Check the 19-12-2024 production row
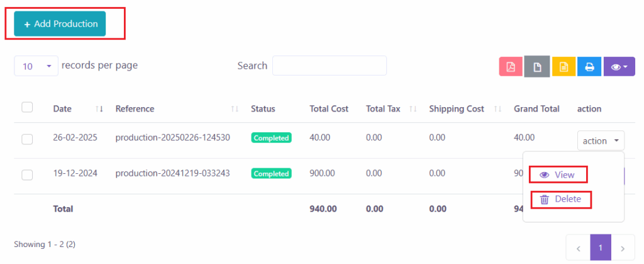This screenshot has height=264, width=644. point(27,175)
